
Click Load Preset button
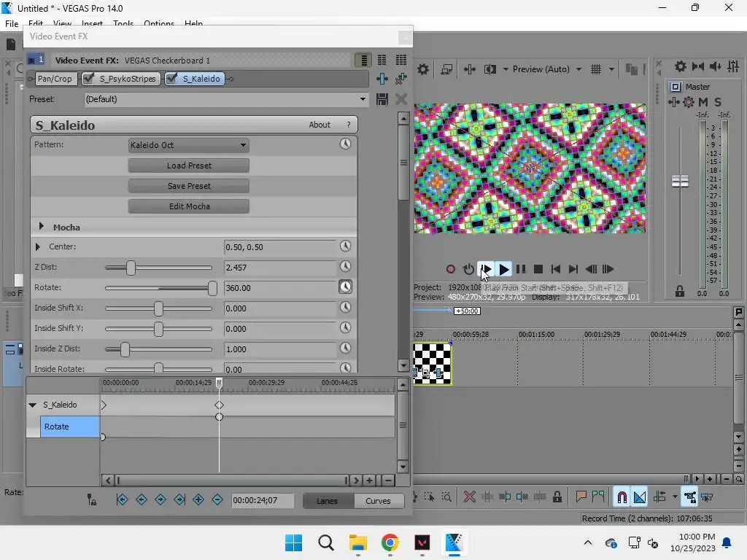coord(189,166)
